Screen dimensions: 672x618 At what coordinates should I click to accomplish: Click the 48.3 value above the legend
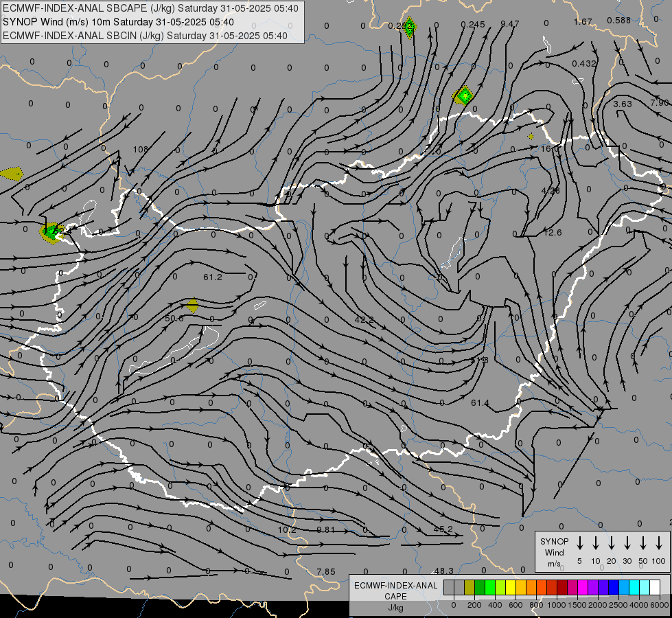click(x=443, y=571)
